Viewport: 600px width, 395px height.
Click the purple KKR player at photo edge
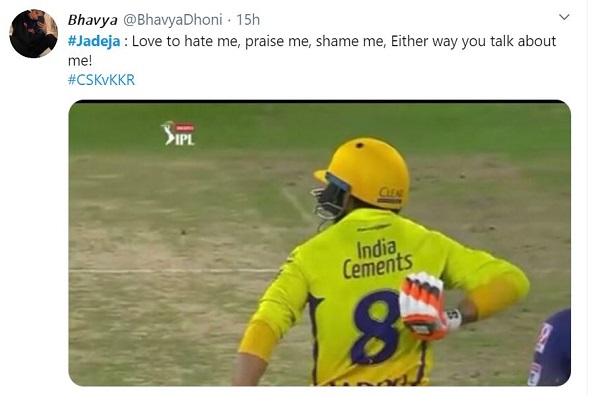click(549, 348)
